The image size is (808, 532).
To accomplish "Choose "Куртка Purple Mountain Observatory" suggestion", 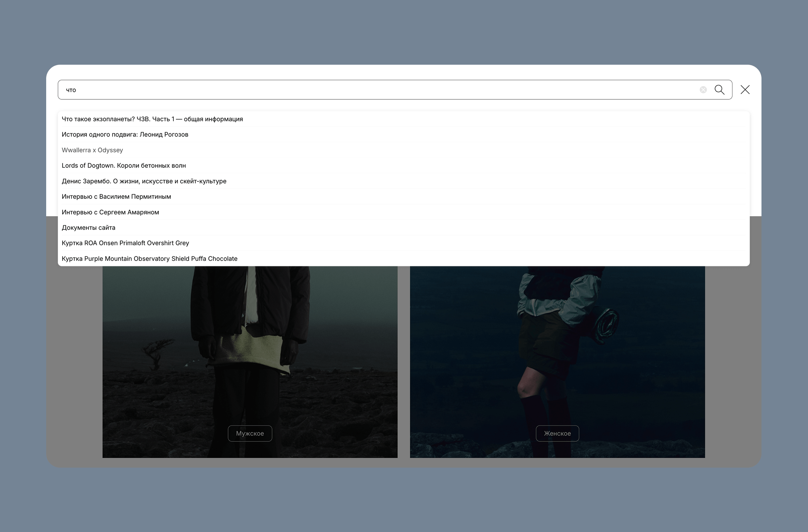I will pyautogui.click(x=149, y=258).
